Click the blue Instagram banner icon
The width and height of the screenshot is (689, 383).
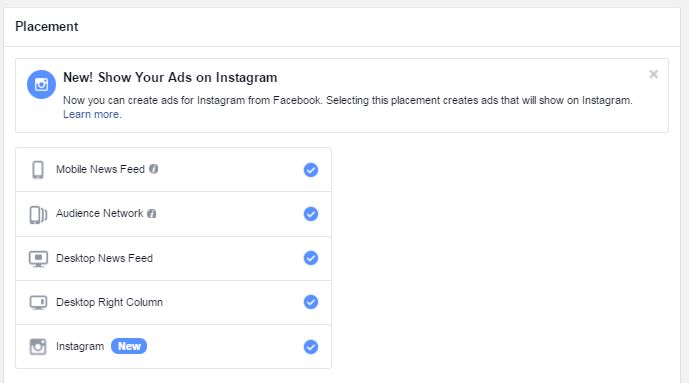coord(41,84)
